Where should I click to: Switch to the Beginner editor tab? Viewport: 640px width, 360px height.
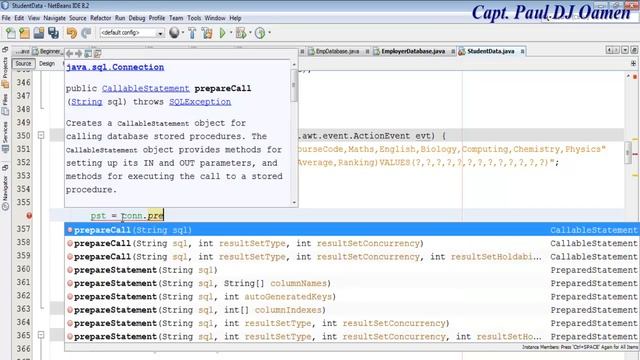click(48, 51)
